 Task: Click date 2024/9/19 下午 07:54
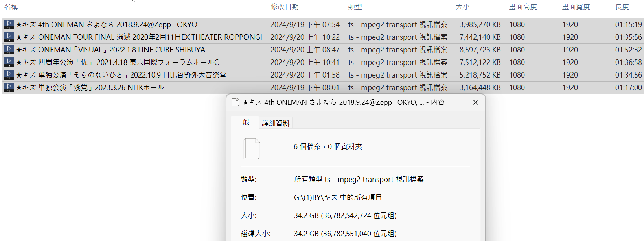(305, 24)
